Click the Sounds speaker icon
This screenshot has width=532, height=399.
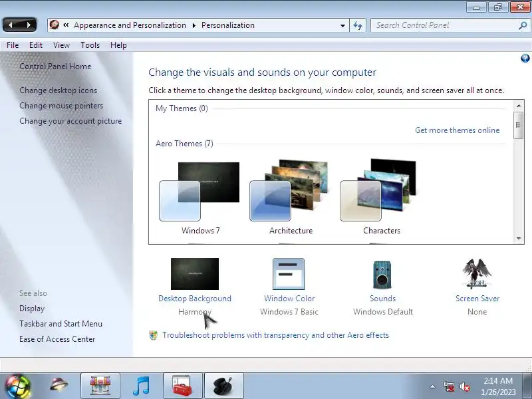click(x=382, y=275)
